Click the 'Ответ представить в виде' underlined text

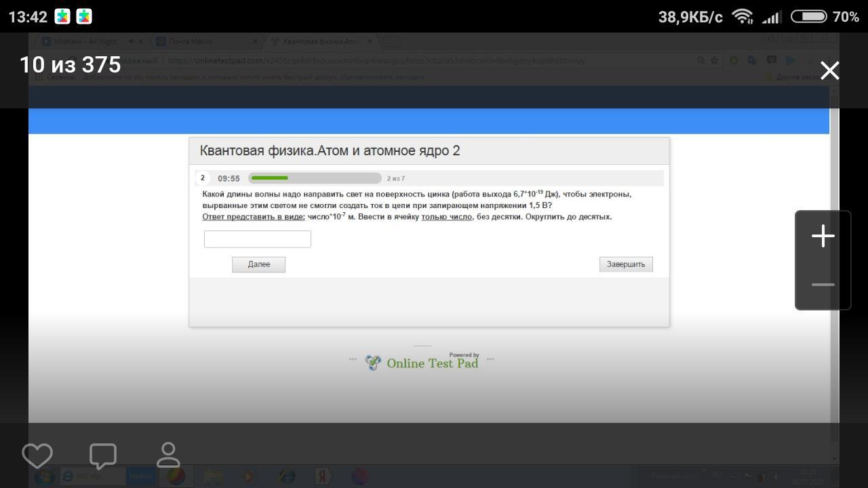click(x=254, y=217)
